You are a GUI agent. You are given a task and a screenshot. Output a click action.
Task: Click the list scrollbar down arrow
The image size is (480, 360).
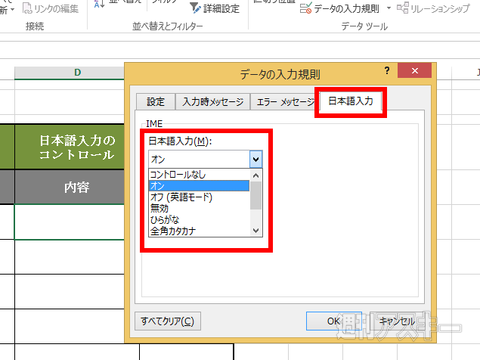[256, 231]
